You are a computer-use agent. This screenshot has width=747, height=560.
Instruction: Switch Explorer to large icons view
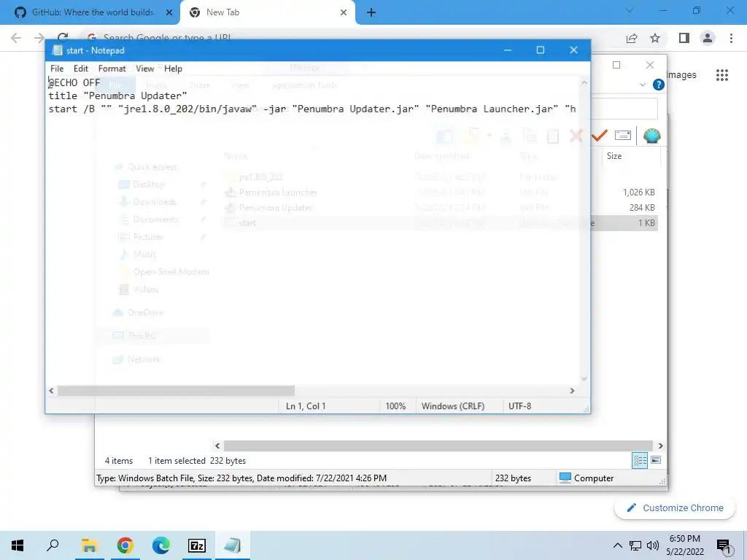(656, 460)
